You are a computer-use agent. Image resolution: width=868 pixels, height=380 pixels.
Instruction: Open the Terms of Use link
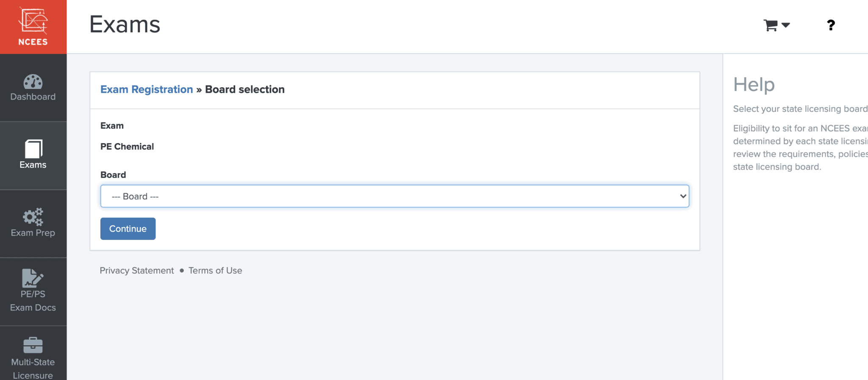pyautogui.click(x=215, y=270)
